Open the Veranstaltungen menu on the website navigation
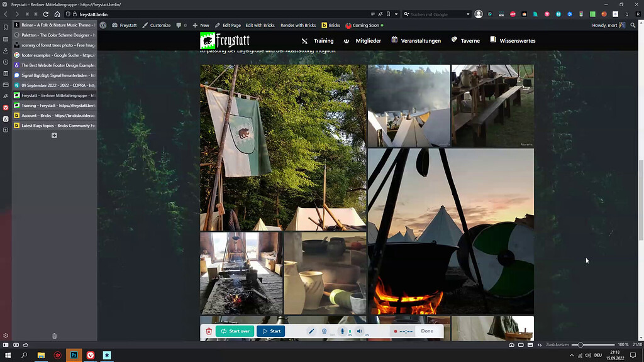The image size is (644, 362). point(419,40)
